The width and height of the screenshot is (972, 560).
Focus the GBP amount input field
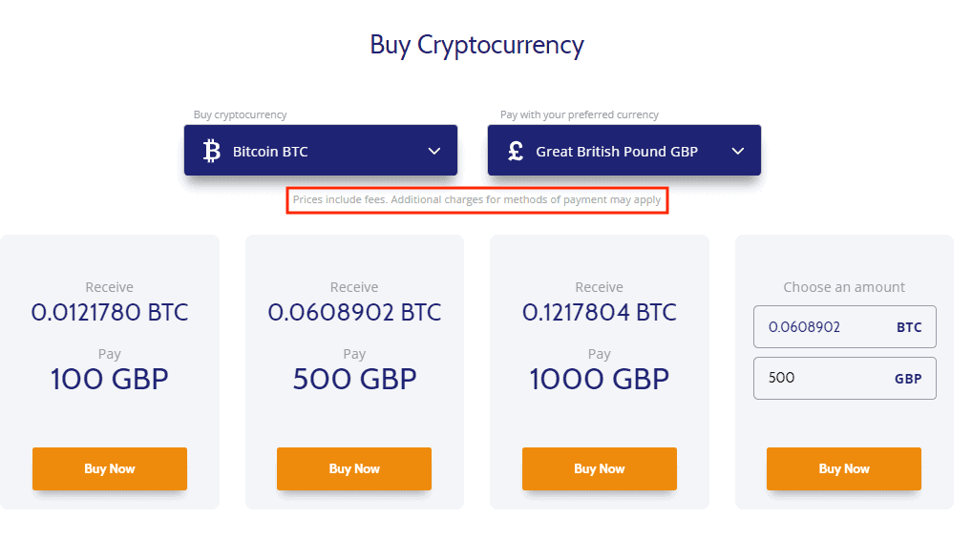845,378
